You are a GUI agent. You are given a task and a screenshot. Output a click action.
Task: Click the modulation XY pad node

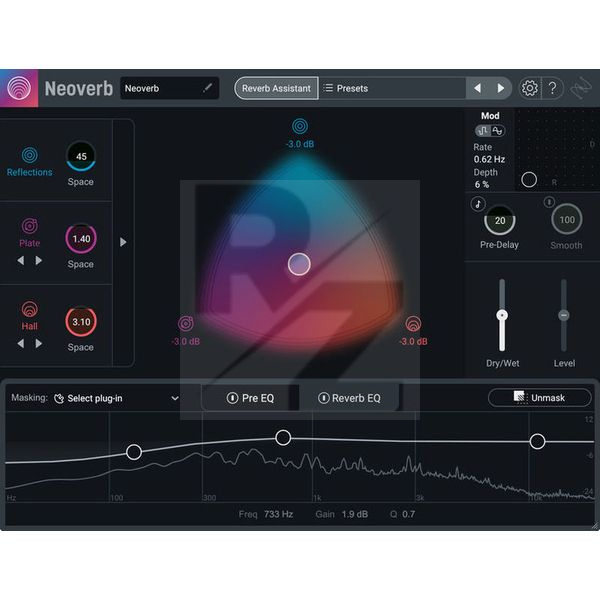point(529,179)
